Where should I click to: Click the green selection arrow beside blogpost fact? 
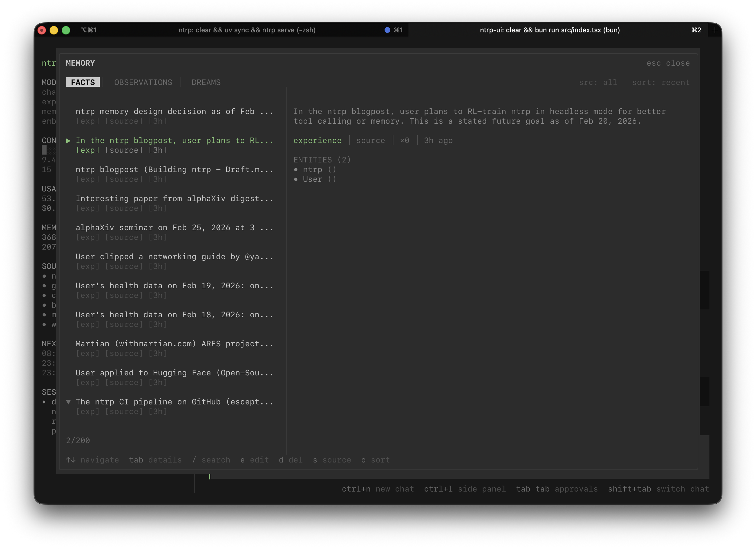(68, 141)
